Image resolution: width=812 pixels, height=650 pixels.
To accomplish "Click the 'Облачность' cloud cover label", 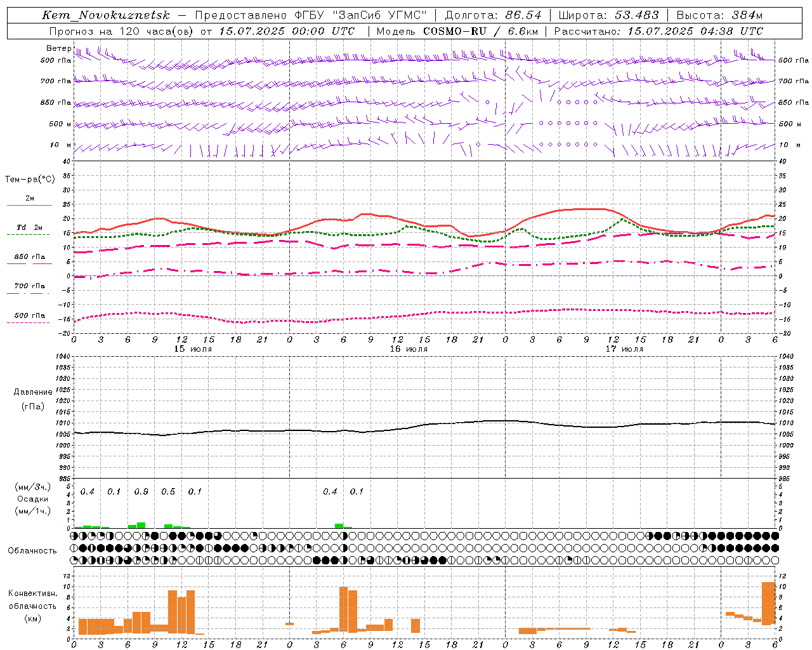I will (x=32, y=551).
